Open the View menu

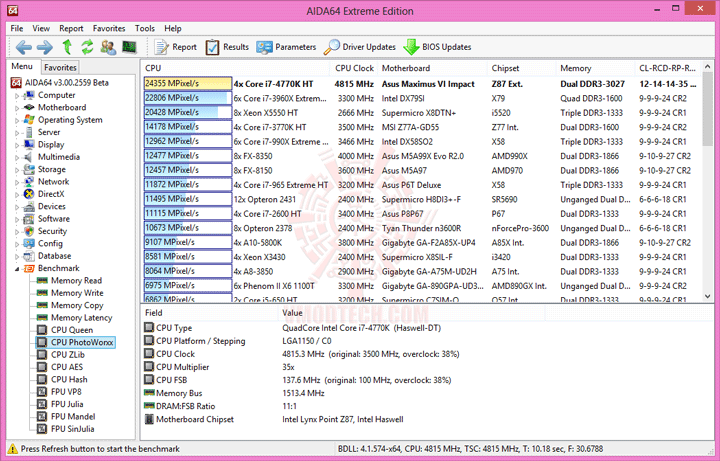[x=41, y=28]
